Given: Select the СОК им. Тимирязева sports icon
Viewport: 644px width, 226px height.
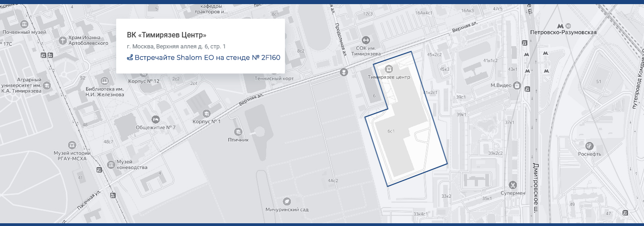Looking at the screenshot, I should tap(365, 40).
